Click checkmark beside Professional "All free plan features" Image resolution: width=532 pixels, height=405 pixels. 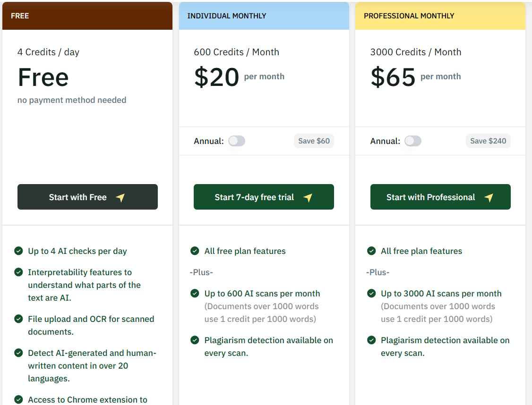click(x=371, y=251)
